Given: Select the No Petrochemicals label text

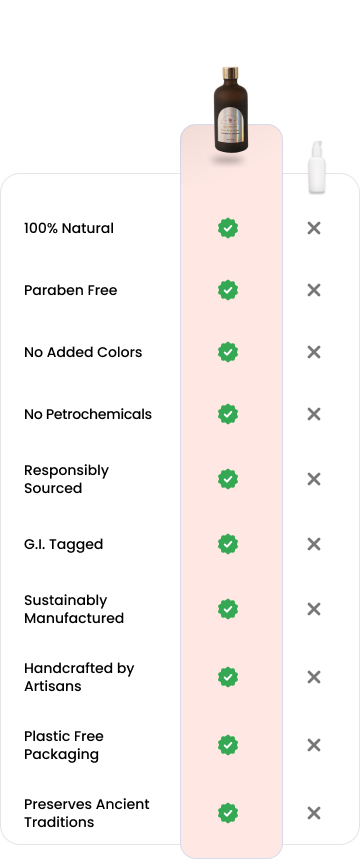Looking at the screenshot, I should click(x=88, y=414).
